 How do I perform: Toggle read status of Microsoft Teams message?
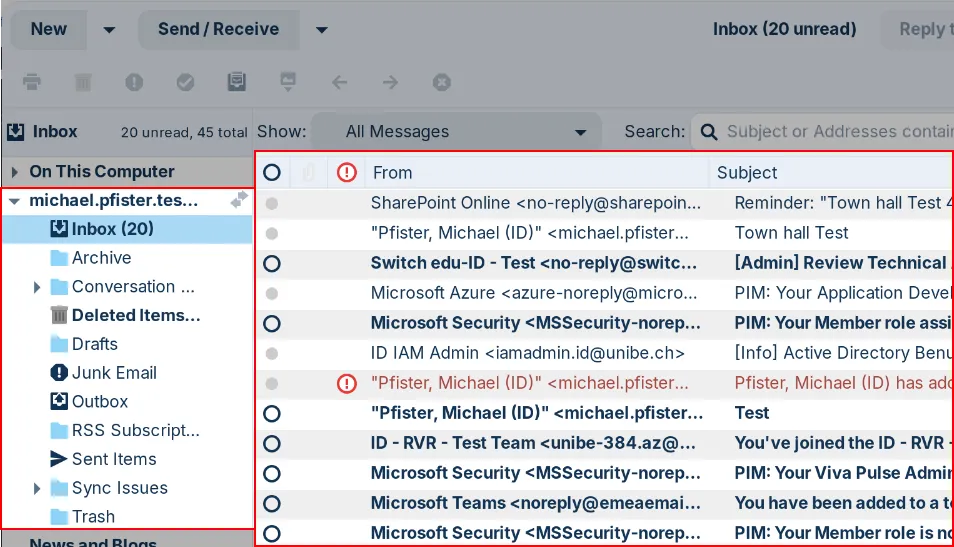[272, 504]
